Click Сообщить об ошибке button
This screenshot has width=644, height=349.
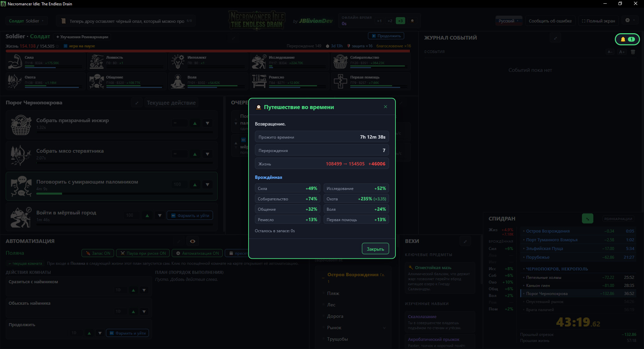(x=550, y=21)
